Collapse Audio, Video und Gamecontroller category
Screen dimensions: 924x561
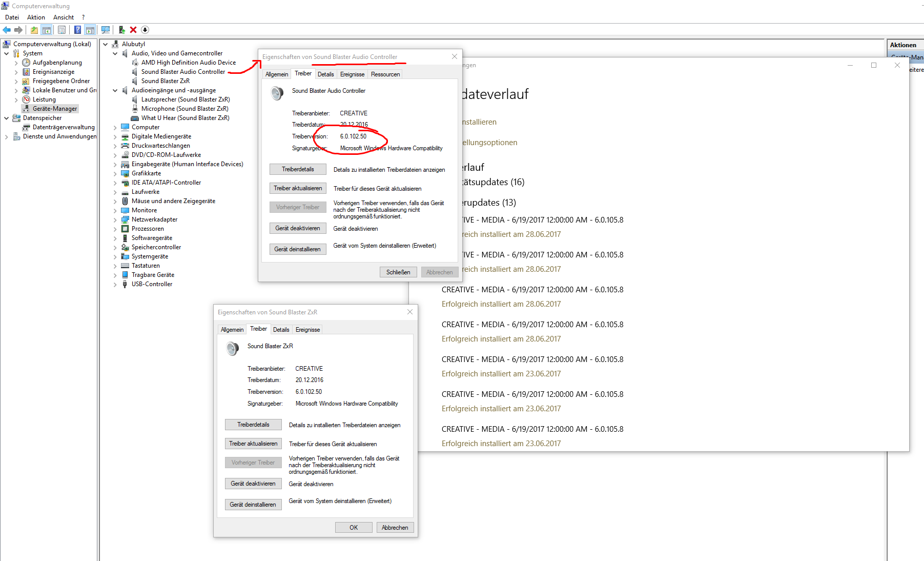(115, 53)
